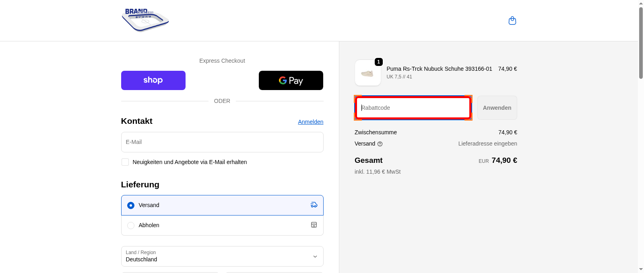Viewport: 644px width, 273px height.
Task: Open the Land / Region dropdown
Action: (x=222, y=257)
